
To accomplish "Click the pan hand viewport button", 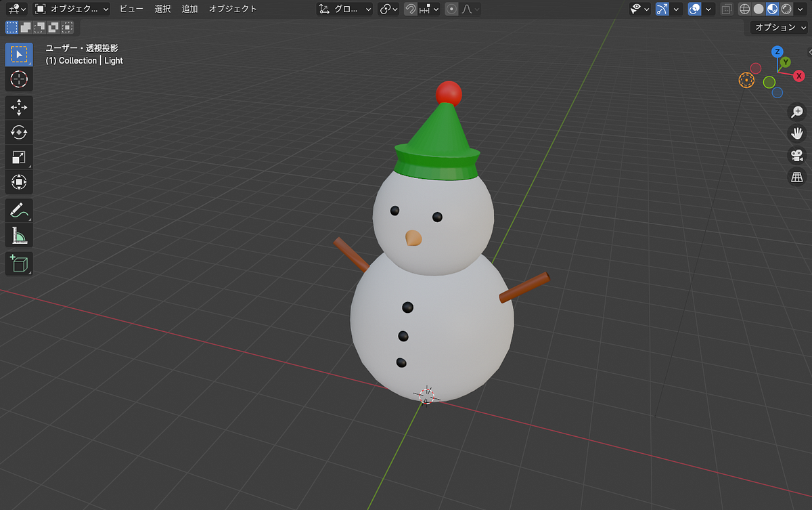I will coord(798,133).
